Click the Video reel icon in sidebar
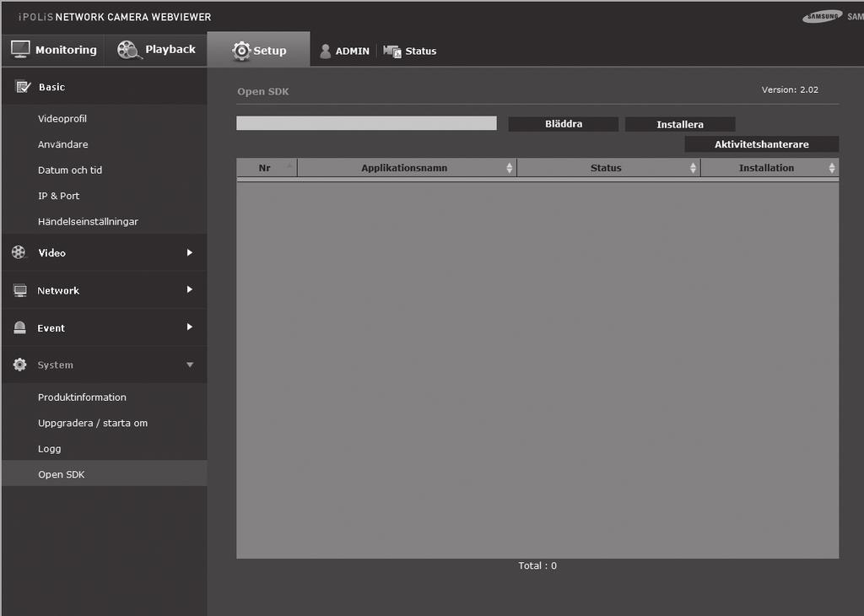The width and height of the screenshot is (864, 616). coord(19,252)
